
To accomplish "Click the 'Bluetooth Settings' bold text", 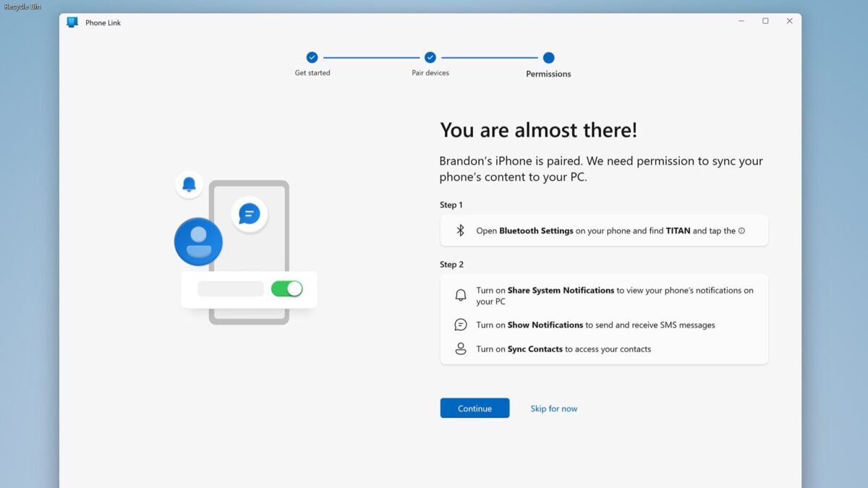I will click(536, 231).
